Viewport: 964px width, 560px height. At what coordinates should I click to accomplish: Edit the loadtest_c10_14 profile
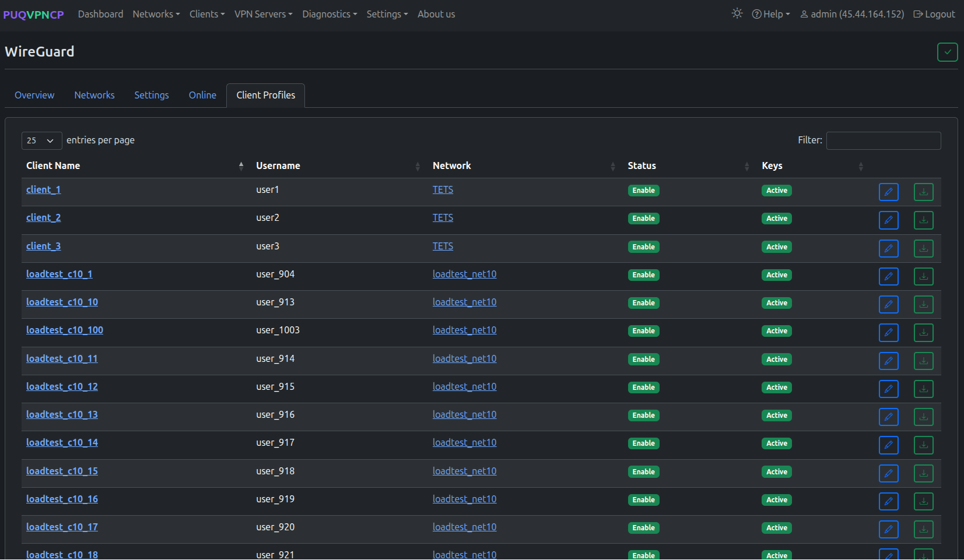[889, 445]
